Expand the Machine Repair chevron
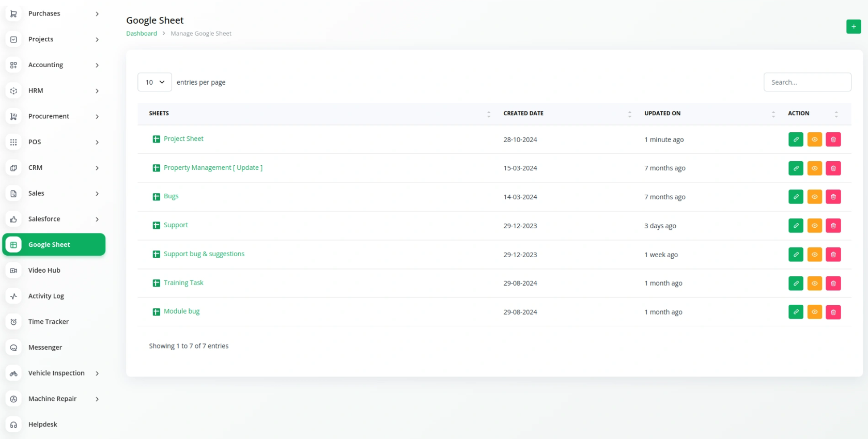Screen dimensions: 868x439 pyautogui.click(x=97, y=399)
